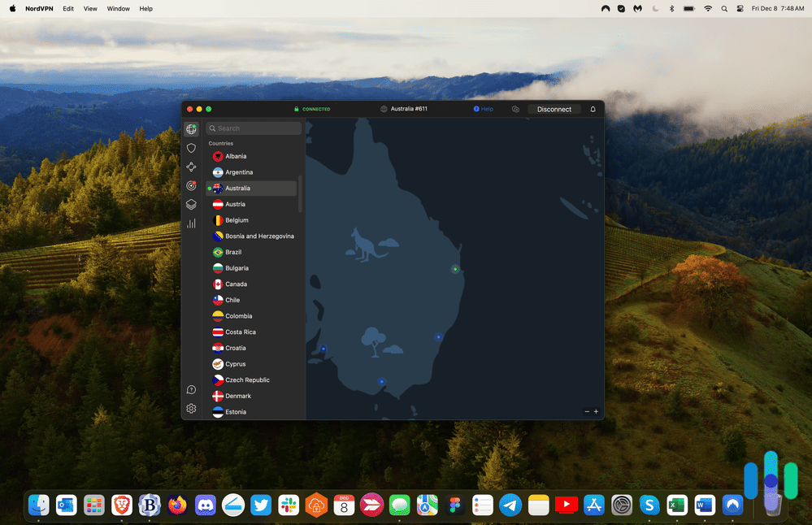Image resolution: width=812 pixels, height=525 pixels.
Task: Open notifications with the bell icon
Action: point(593,108)
